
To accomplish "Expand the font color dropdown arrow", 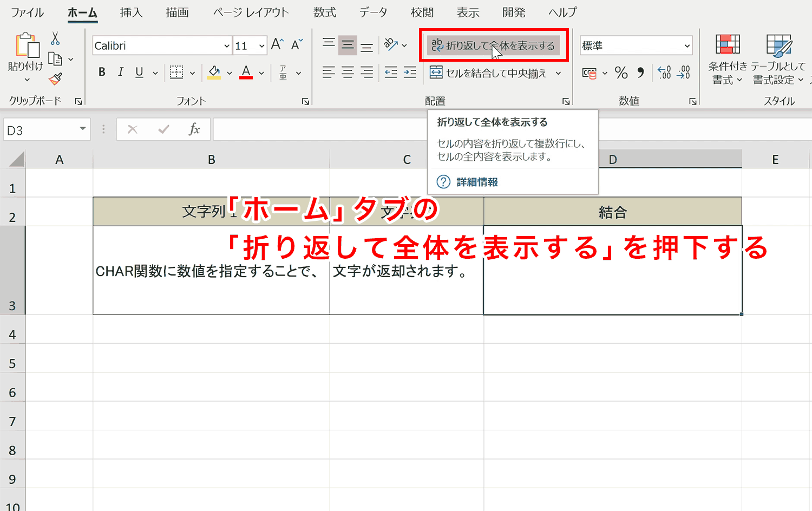I will 261,73.
